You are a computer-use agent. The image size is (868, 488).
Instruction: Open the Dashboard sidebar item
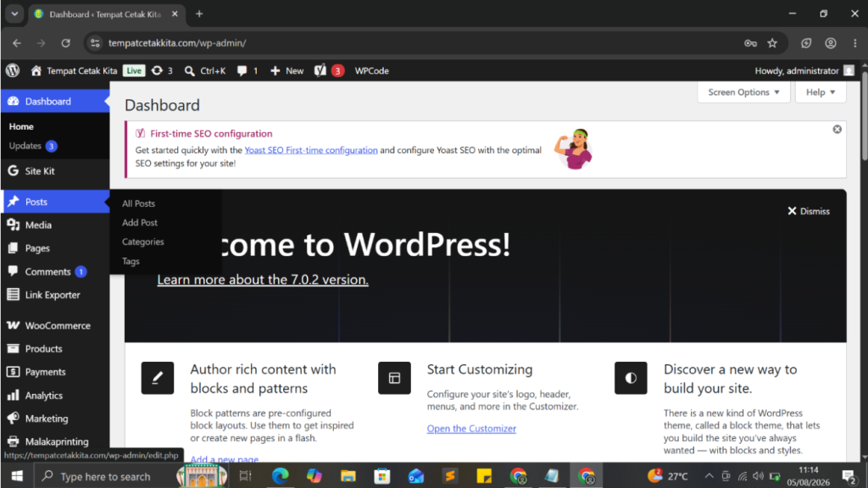point(55,102)
